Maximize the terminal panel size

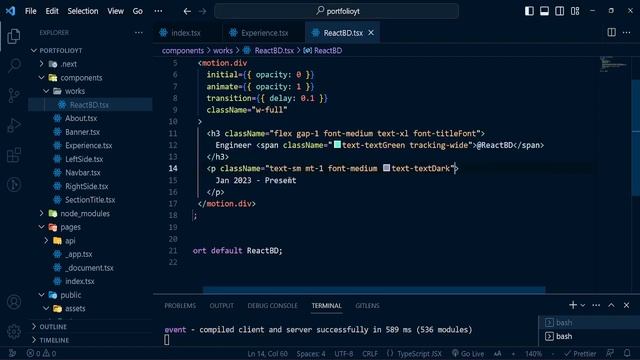[x=611, y=305]
